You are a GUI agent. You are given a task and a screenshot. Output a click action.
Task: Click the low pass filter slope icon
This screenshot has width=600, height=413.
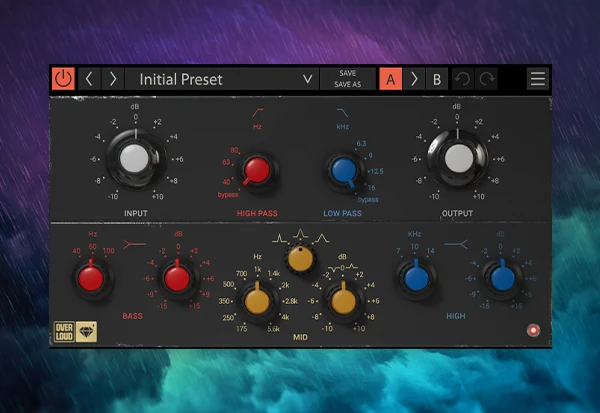[342, 113]
